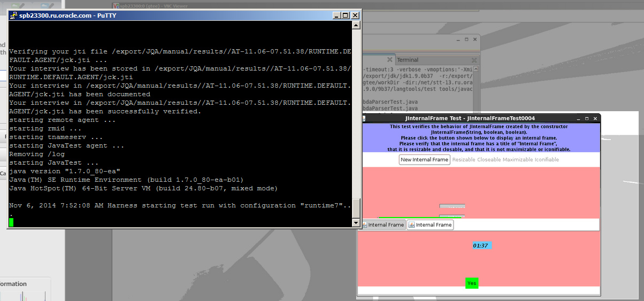Screen dimensions: 644x301
Task: Click the background terminal scroll up arrow
Action: coord(475,70)
